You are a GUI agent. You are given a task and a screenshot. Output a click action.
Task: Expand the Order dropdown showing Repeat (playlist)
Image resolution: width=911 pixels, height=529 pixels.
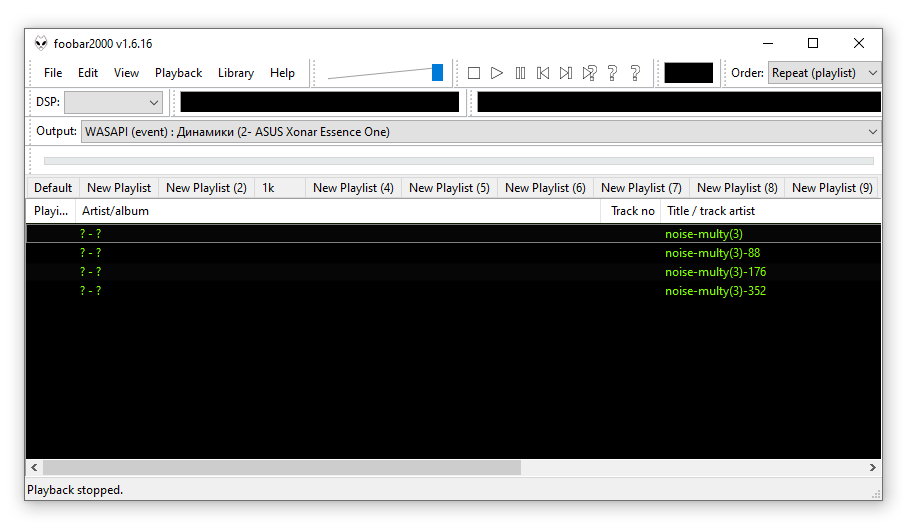click(x=824, y=73)
